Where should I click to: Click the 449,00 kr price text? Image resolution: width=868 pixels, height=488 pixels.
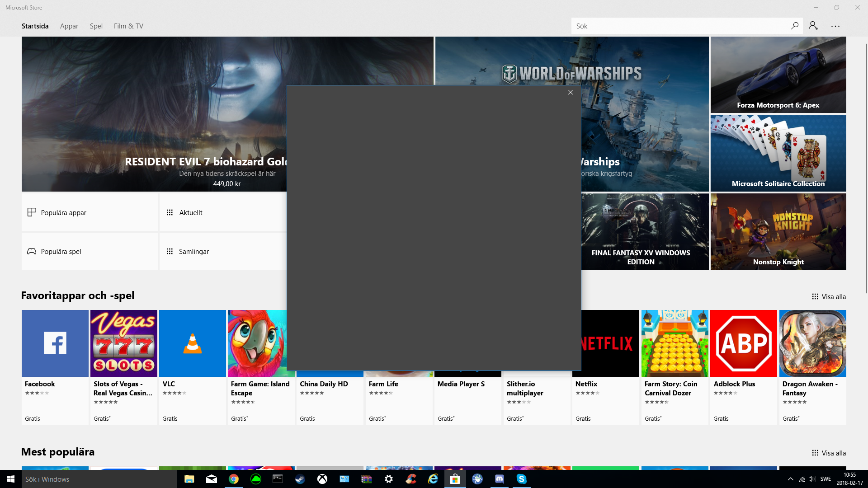(227, 184)
